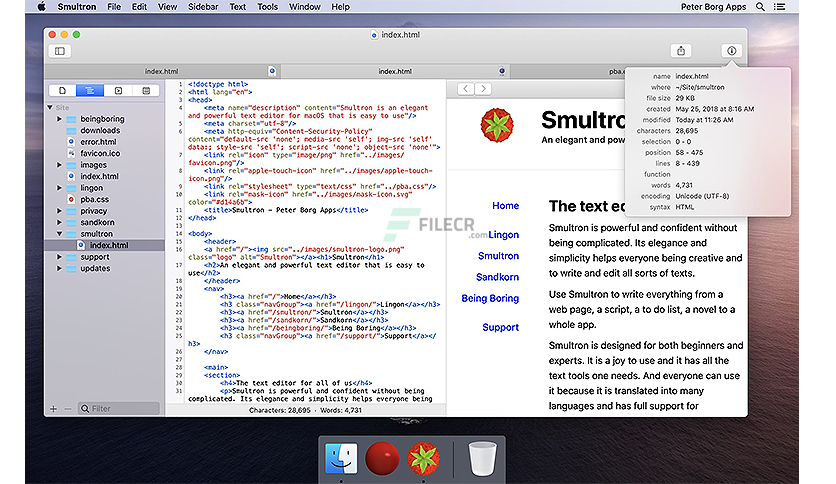Viewport: 836px width, 484px height.
Task: Click the Smultron link in the preview
Action: tap(499, 256)
